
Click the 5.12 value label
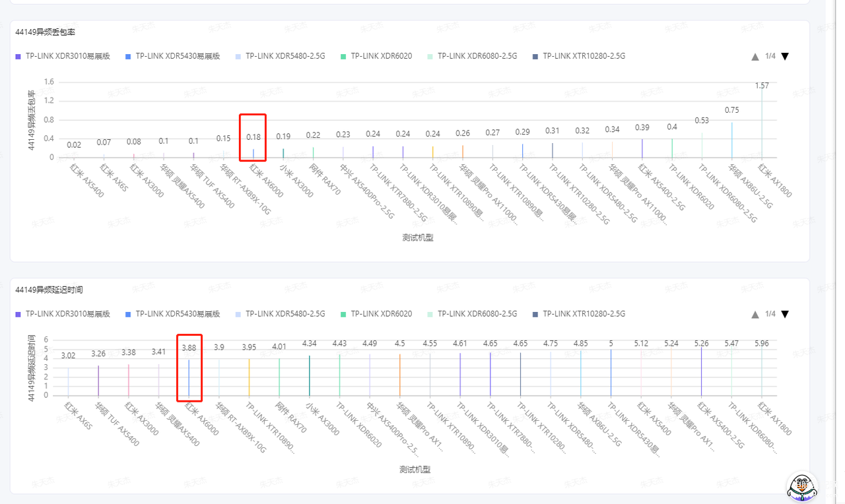click(641, 344)
